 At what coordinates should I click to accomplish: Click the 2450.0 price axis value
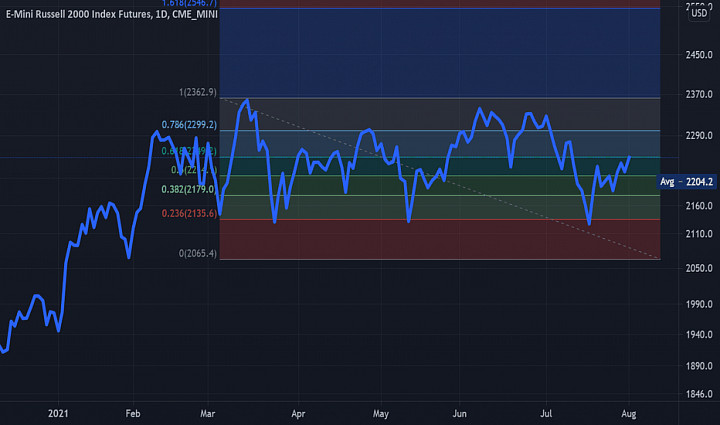699,55
